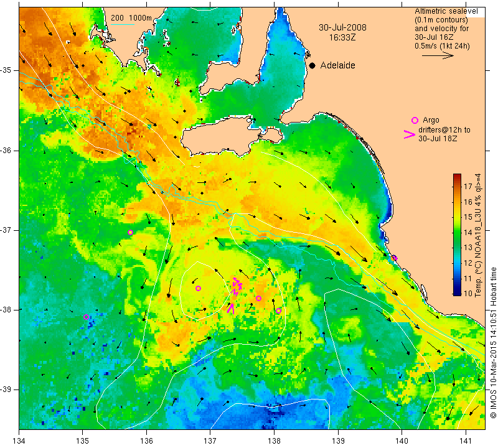Click the magenta drifter arrowhead near 137.3E, 38S
The height and width of the screenshot is (448, 498).
[231, 308]
